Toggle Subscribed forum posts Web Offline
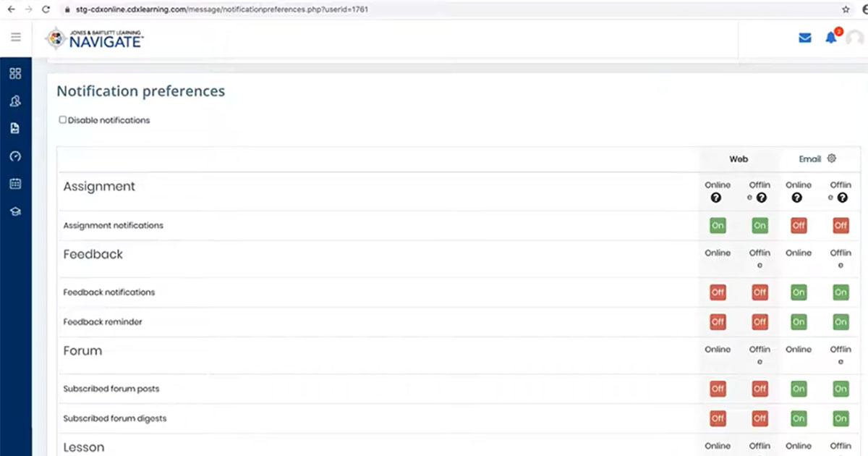 point(759,389)
